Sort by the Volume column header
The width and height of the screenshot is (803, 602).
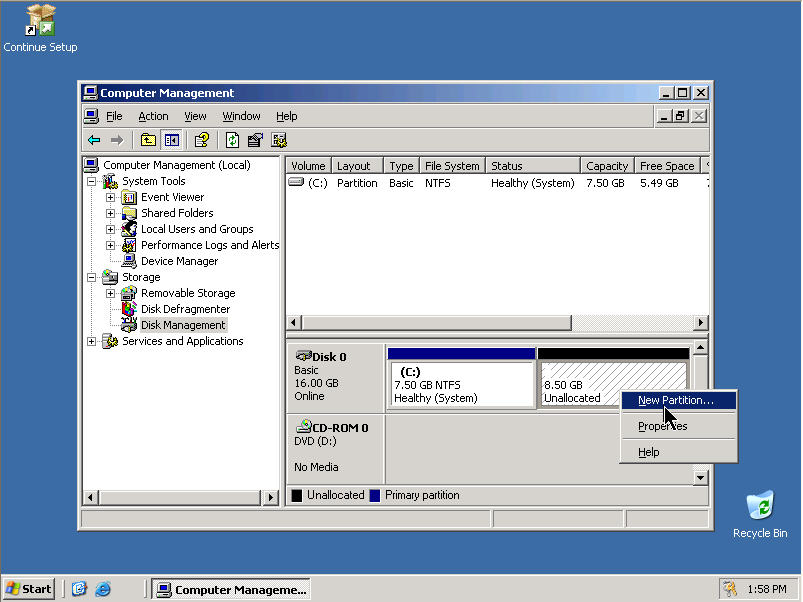(x=309, y=166)
